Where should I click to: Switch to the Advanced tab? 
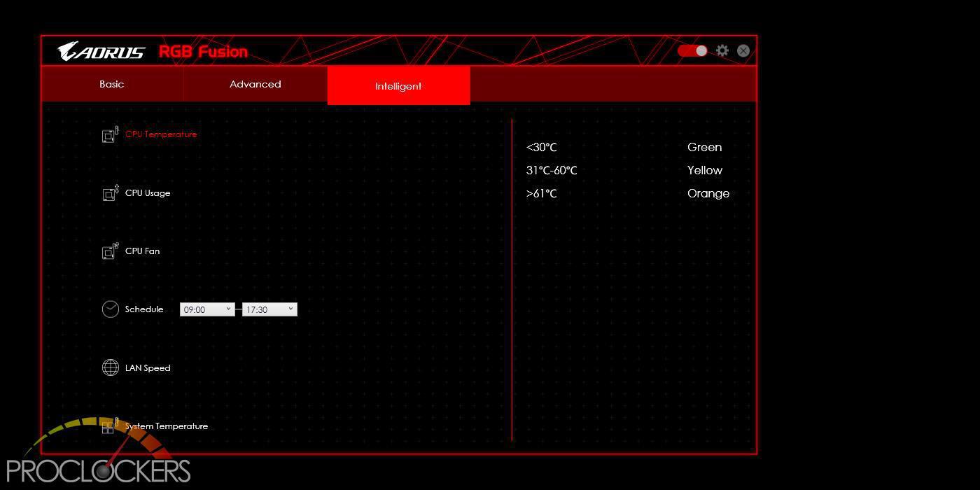(255, 84)
